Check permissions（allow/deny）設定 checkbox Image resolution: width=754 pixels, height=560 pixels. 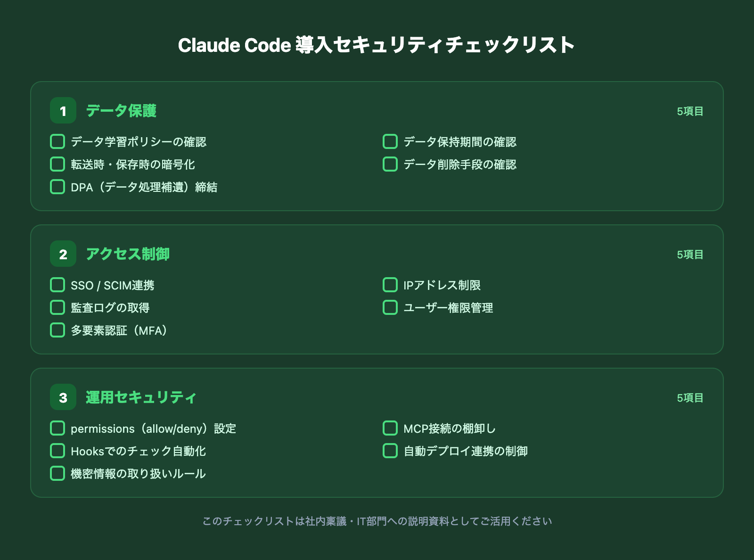pos(57,428)
